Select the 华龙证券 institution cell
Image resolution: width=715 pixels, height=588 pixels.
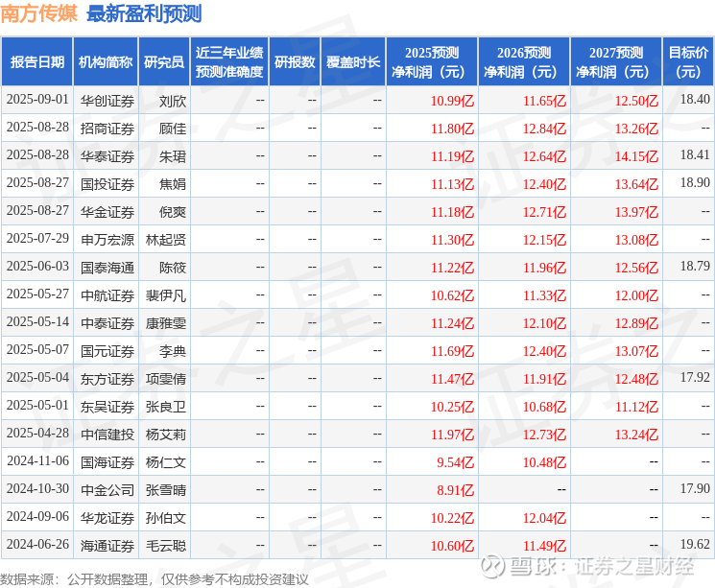[107, 518]
